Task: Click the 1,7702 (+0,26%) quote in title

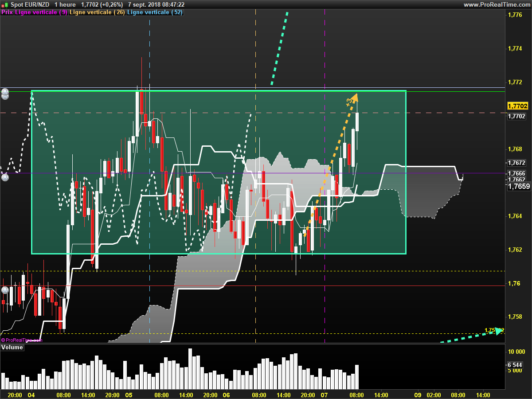Action: 102,4
